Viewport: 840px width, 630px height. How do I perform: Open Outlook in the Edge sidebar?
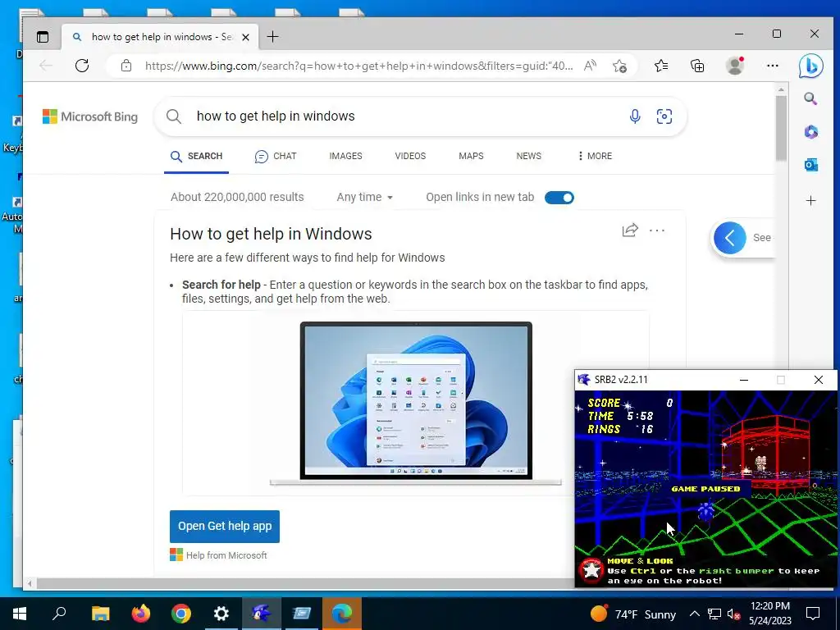(810, 165)
